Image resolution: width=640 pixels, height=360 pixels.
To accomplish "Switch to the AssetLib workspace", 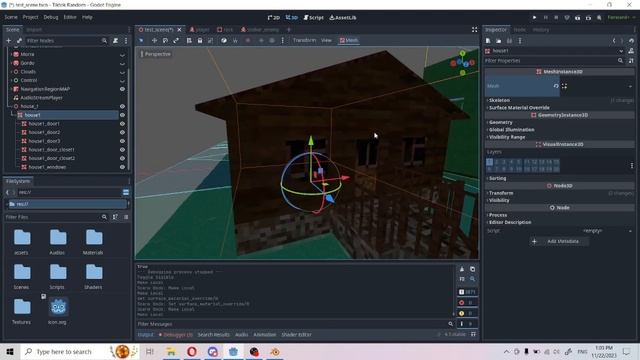I will tap(342, 18).
